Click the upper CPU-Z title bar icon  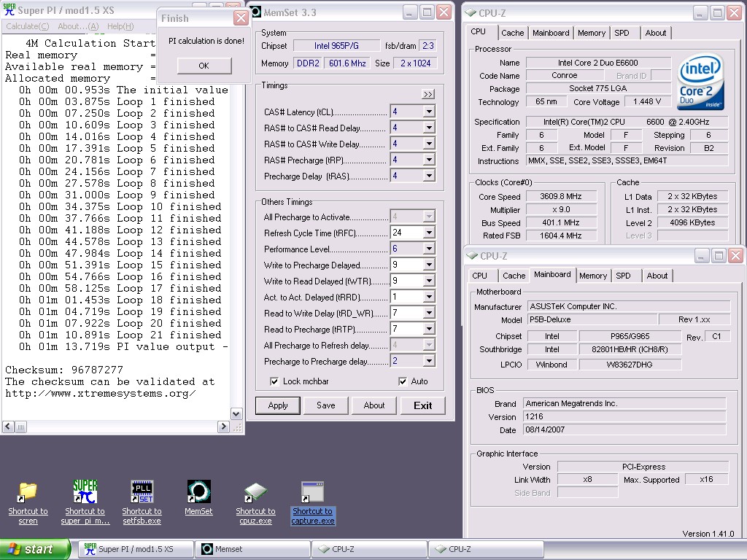[x=471, y=12]
